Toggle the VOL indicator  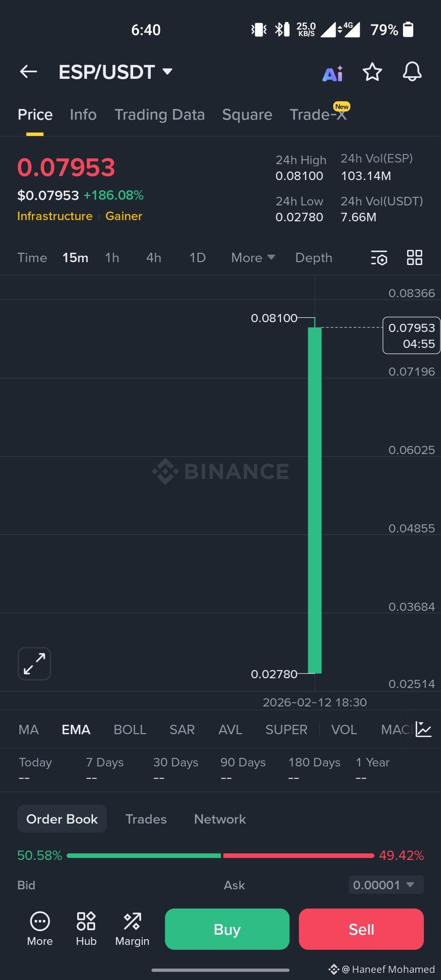click(x=344, y=729)
